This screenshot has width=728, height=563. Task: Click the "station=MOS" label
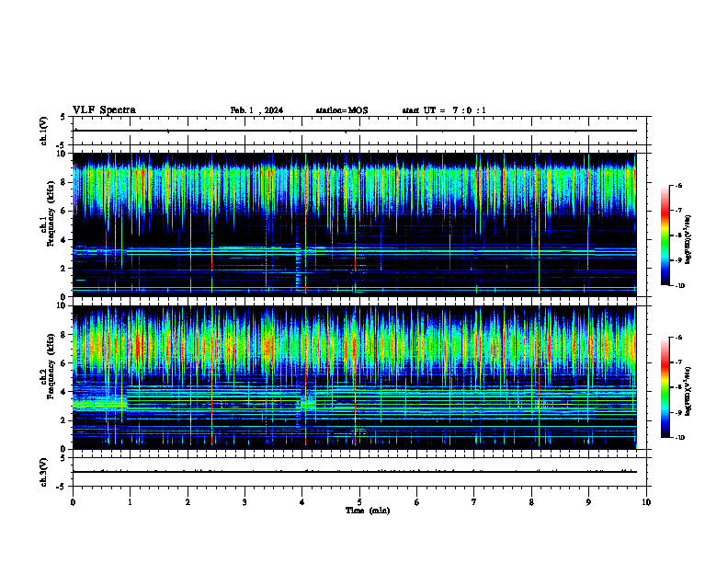point(342,110)
